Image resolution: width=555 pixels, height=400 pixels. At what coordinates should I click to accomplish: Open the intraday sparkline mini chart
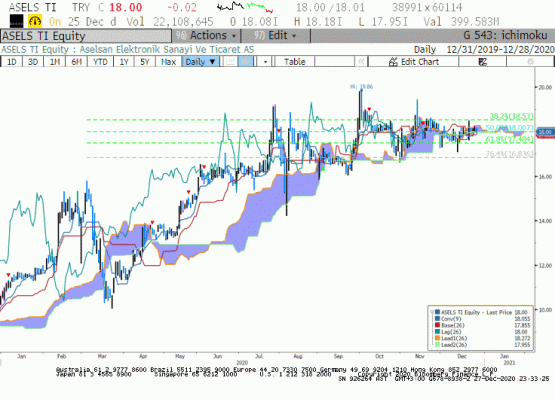[x=245, y=7]
